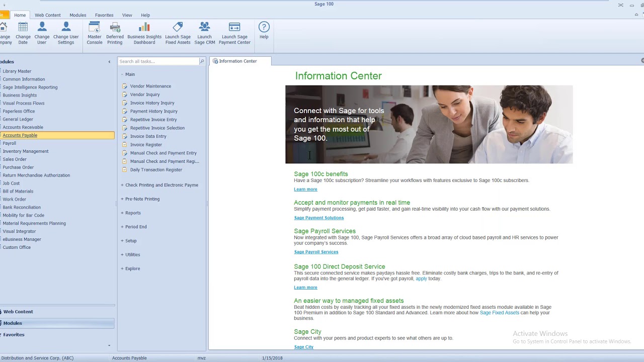Open Manual Check and Payment Entry
Screen dimensions: 644x362
point(163,153)
